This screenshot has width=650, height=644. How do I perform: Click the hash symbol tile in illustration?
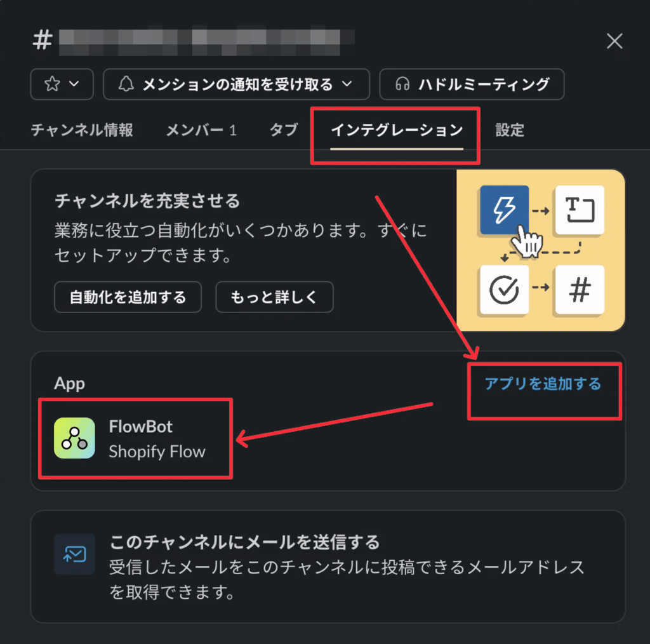[x=580, y=290]
